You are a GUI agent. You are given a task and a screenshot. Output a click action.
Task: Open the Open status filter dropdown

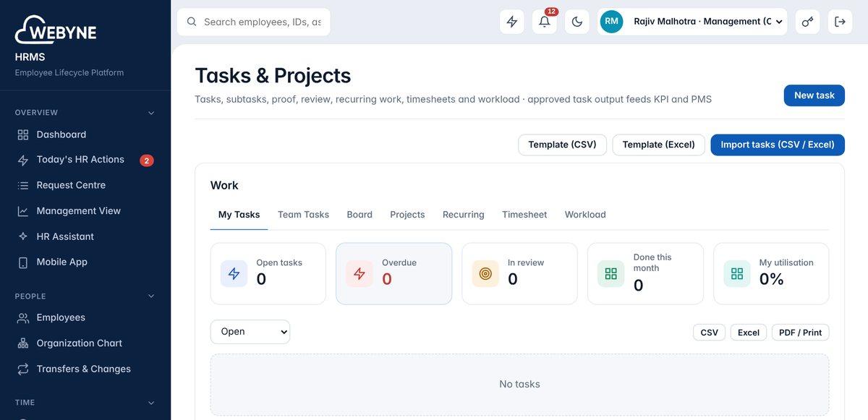point(250,332)
